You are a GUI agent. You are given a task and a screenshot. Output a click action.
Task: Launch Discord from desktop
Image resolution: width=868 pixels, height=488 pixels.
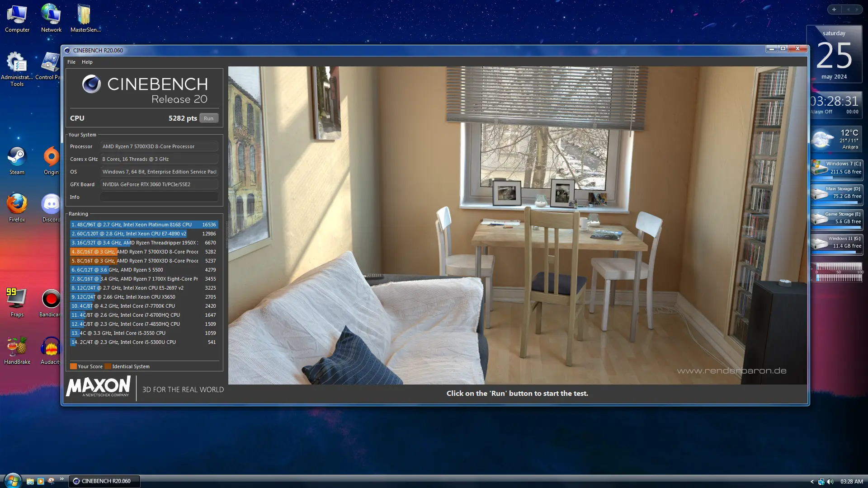51,208
